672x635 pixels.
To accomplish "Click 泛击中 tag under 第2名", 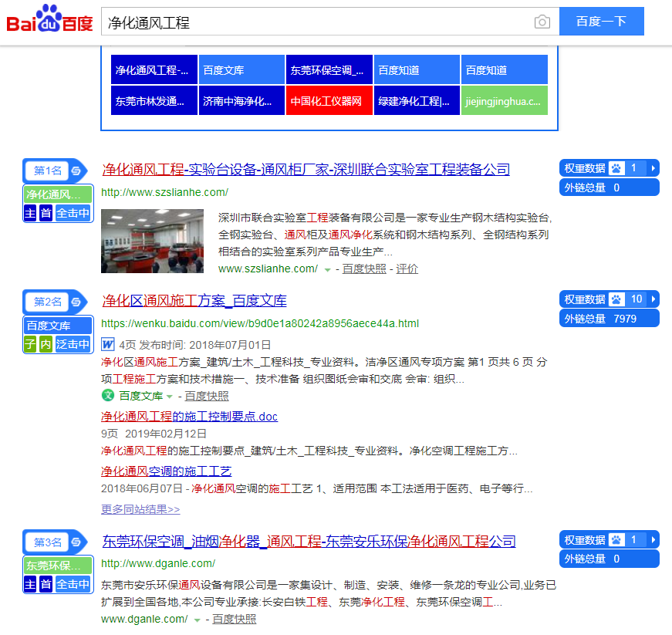I will click(x=73, y=344).
